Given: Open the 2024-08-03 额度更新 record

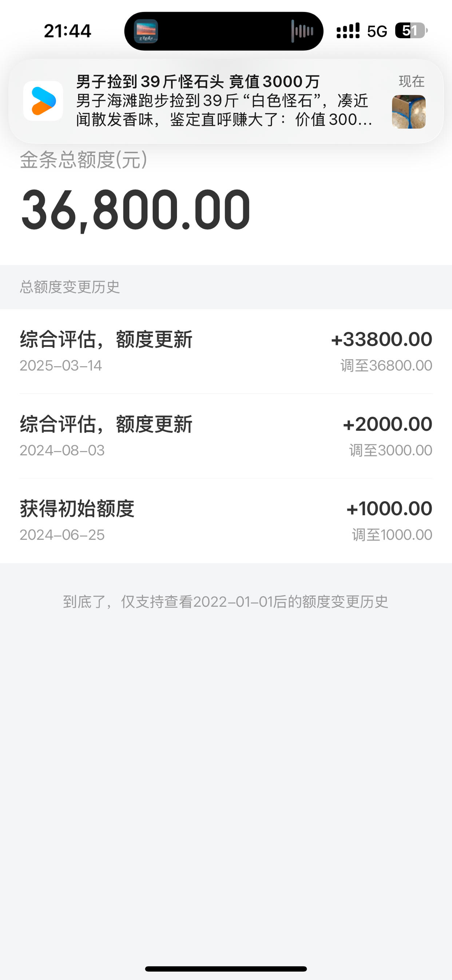Looking at the screenshot, I should (226, 436).
